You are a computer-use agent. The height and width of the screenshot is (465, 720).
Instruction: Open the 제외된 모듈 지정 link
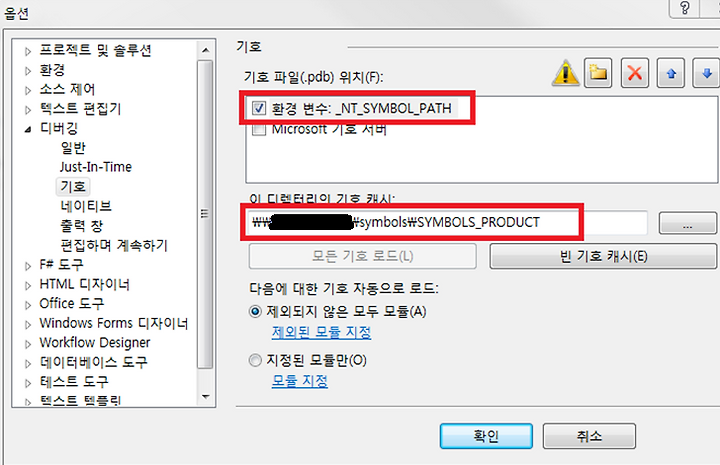[321, 332]
